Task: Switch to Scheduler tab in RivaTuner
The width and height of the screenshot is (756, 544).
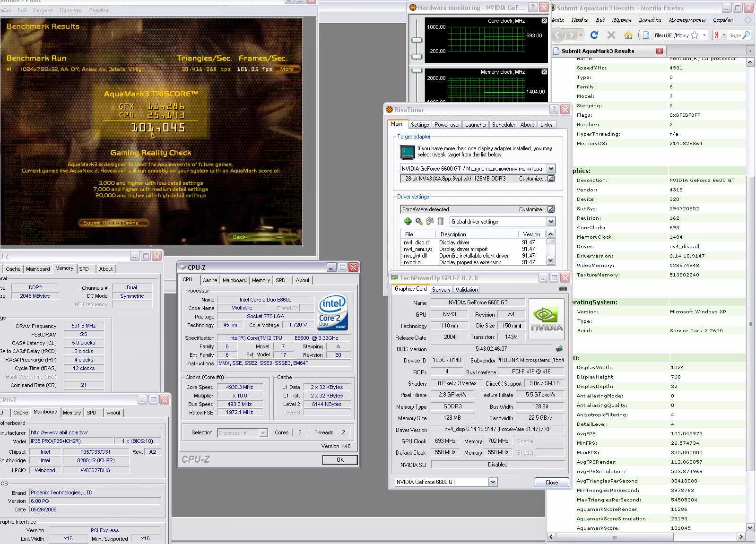Action: [504, 125]
